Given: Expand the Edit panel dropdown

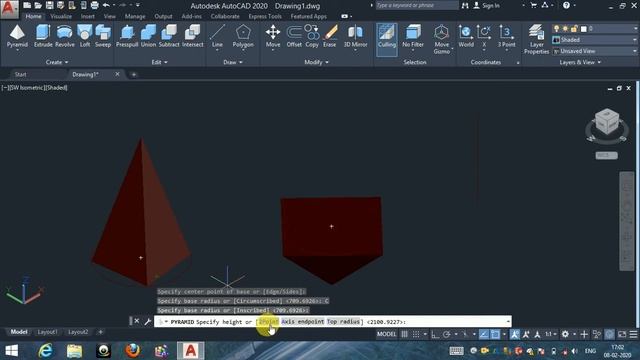Looking at the screenshot, I should pos(159,62).
